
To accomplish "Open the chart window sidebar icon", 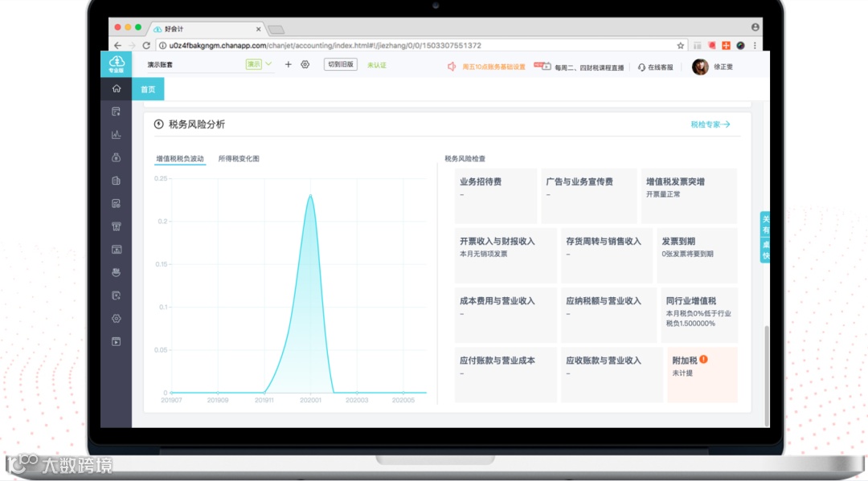I will coord(117,250).
